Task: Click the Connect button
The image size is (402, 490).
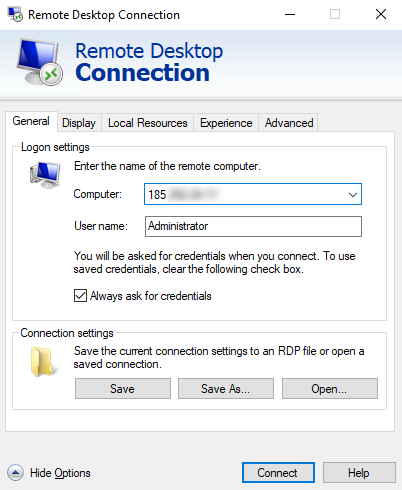Action: (x=278, y=473)
